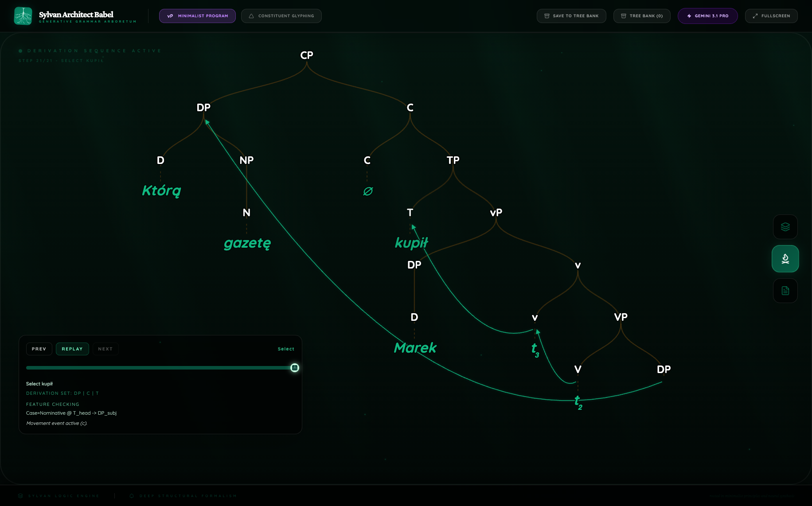Enter Fullscreen mode
This screenshot has height=506, width=812.
click(771, 16)
